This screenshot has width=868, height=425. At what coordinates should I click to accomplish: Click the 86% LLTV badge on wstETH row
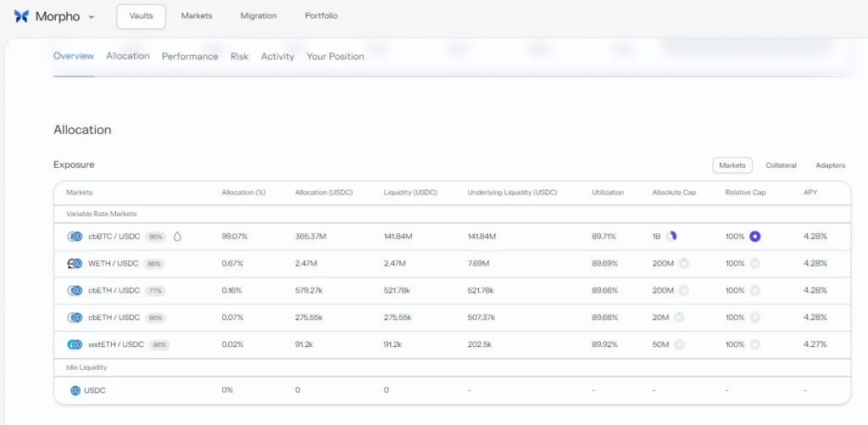coord(159,344)
